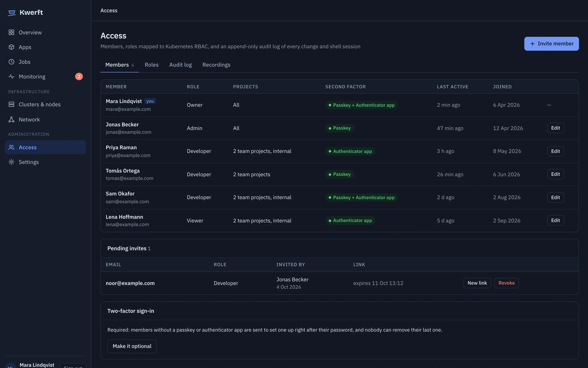
Task: Click Lena Hoffmann's Viewer role cell
Action: (195, 221)
